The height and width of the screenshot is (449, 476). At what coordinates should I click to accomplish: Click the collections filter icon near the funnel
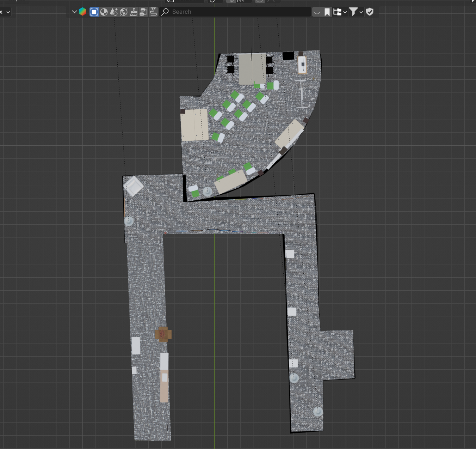(338, 12)
